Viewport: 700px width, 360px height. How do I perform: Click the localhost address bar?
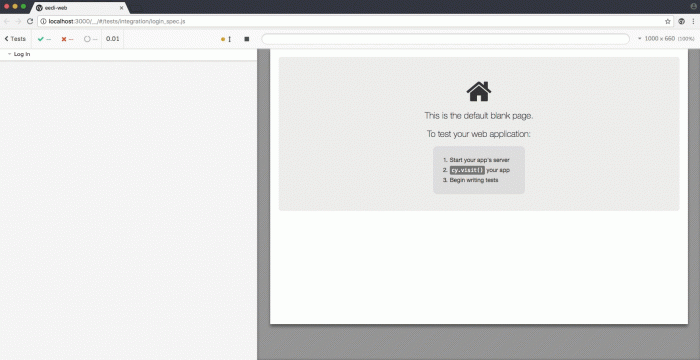(x=350, y=21)
